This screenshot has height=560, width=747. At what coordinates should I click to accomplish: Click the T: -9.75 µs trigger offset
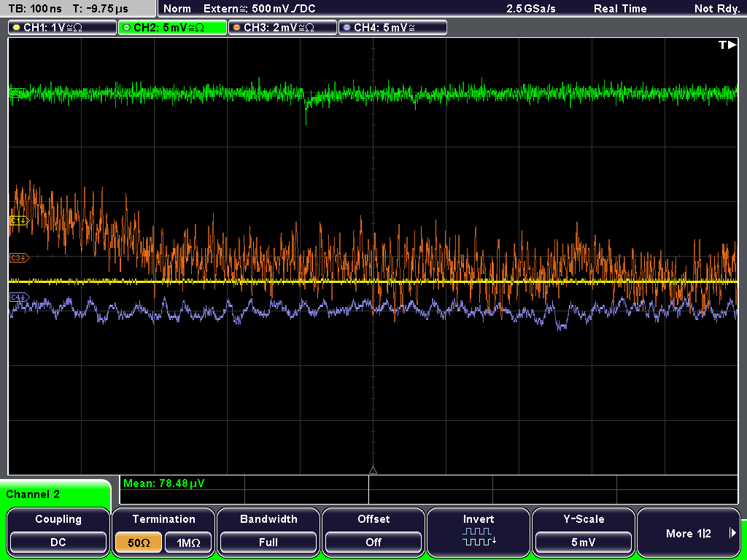point(101,9)
